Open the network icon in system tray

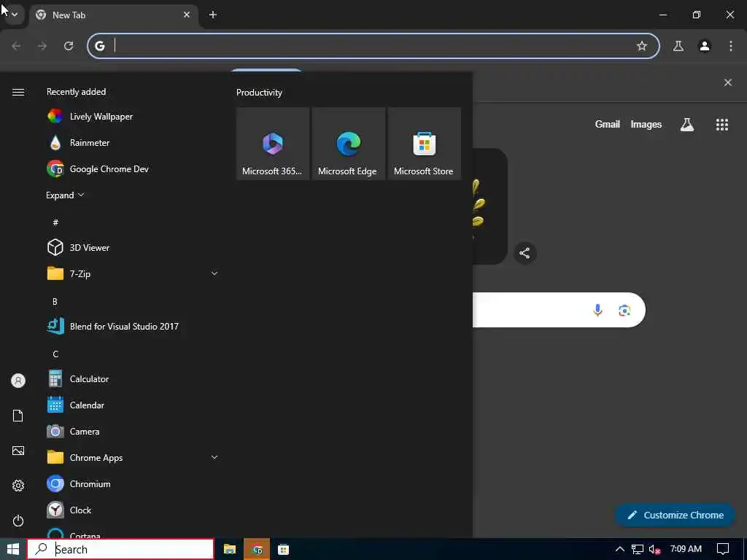(x=638, y=549)
